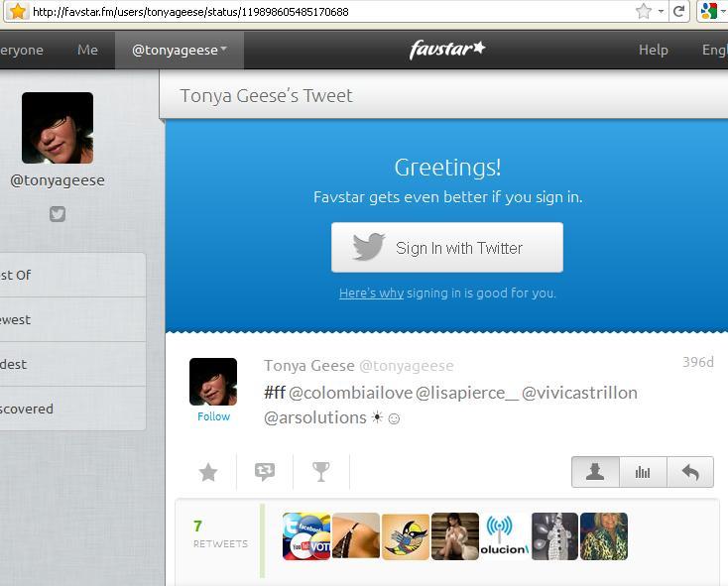Click the 396d timestamp
The image size is (728, 586).
coord(698,362)
